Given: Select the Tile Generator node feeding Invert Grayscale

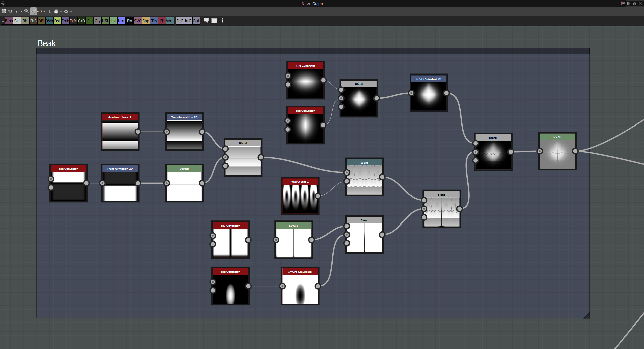Looking at the screenshot, I should pyautogui.click(x=230, y=286).
